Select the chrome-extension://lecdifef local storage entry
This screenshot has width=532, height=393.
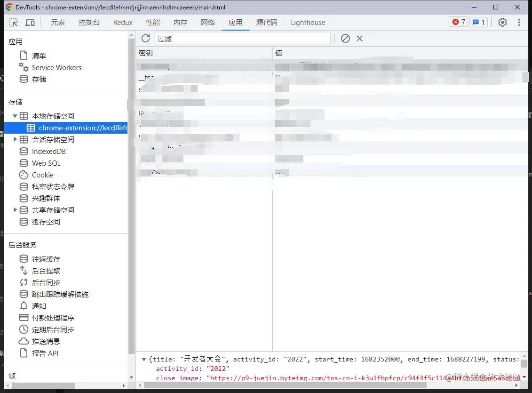pos(65,128)
